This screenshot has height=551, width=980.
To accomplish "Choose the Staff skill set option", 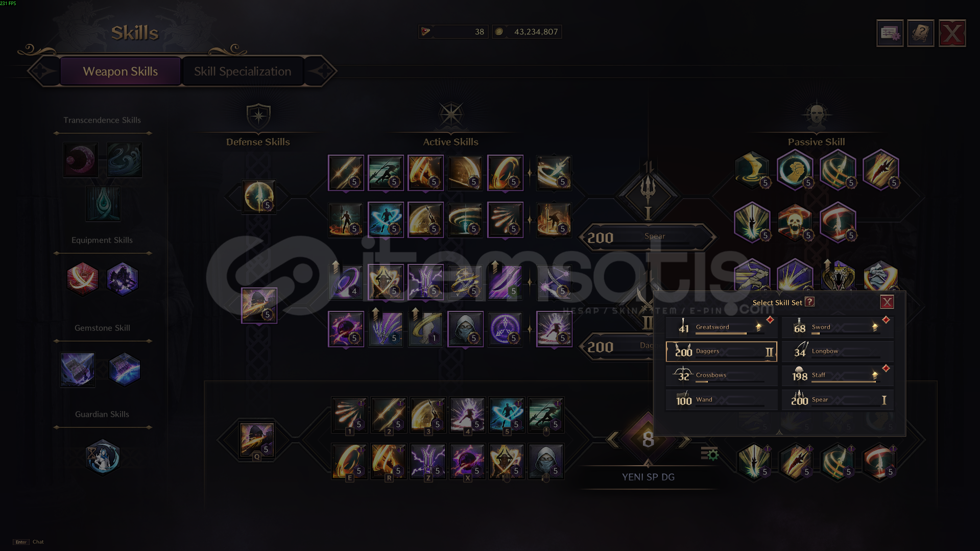I will click(x=838, y=375).
